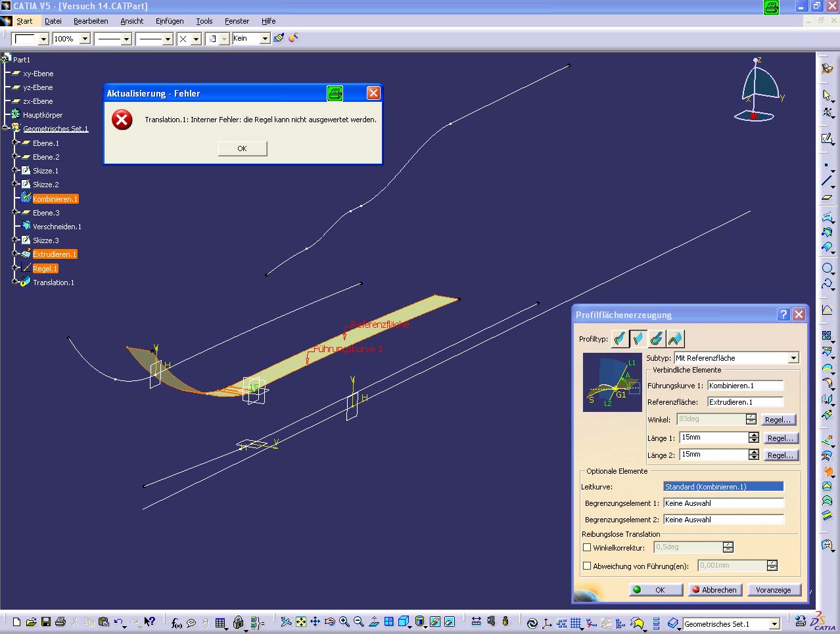Select the Pan tool with four arrows
Viewport: 840px width, 634px height.
(315, 622)
